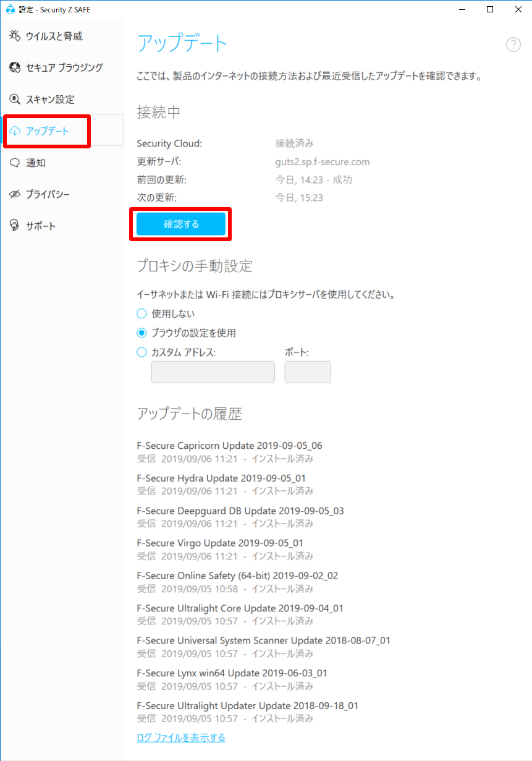532x761 pixels.
Task: Focus the custom proxy address field
Action: [213, 372]
